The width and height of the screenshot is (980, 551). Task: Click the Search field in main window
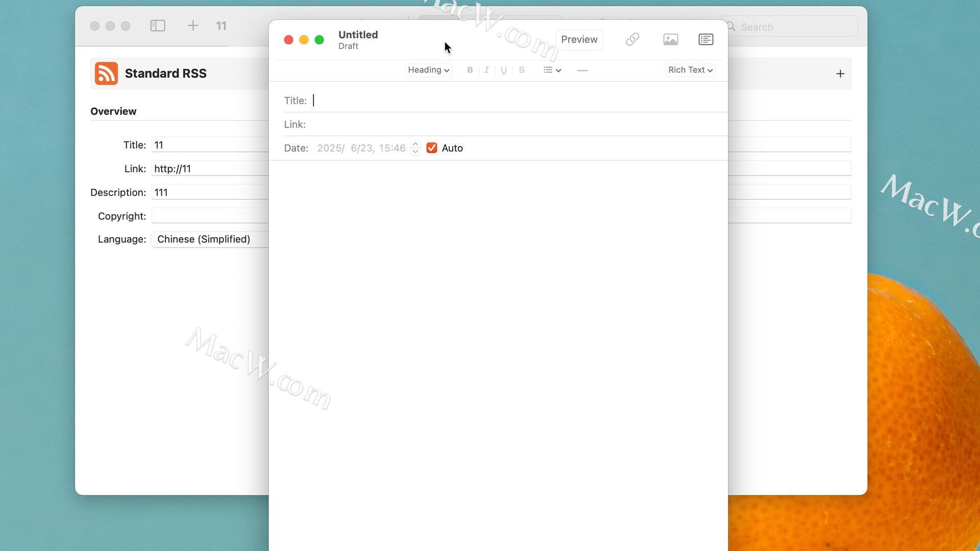click(x=791, y=27)
